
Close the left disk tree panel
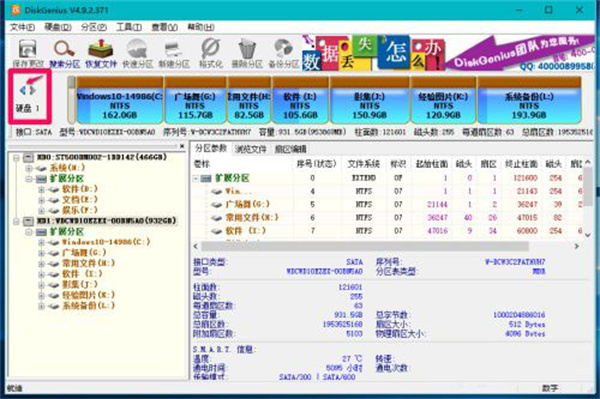pos(182,146)
